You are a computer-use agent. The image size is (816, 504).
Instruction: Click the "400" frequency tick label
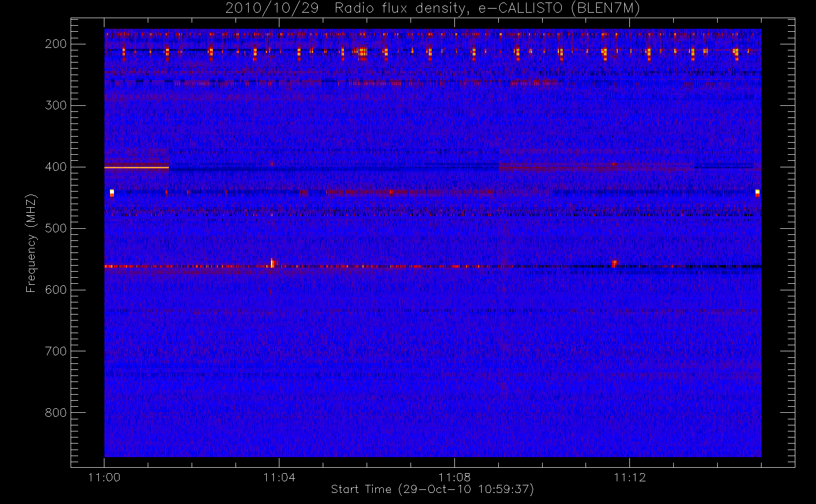[56, 167]
